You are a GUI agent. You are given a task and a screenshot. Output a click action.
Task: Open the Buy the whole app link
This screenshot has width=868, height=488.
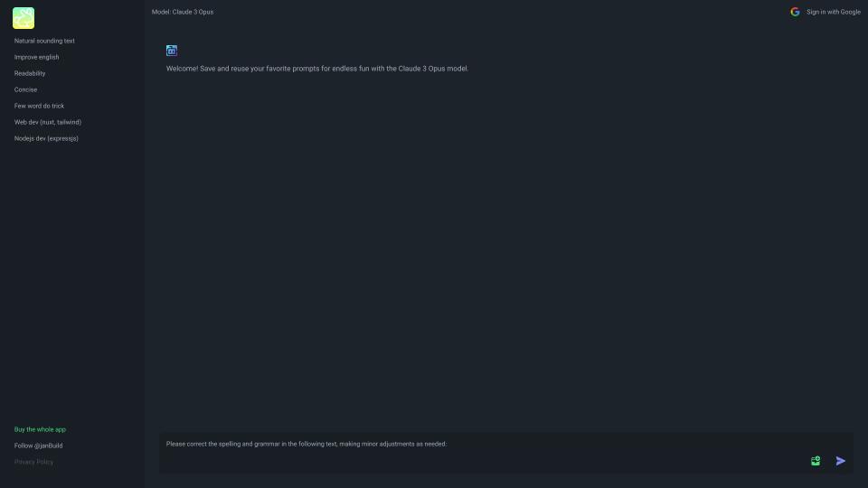40,429
